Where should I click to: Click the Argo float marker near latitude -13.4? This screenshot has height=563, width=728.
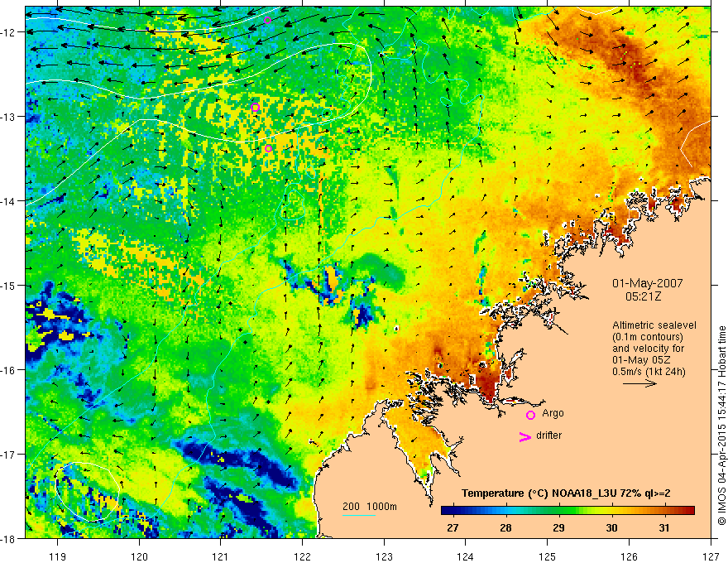(x=268, y=149)
